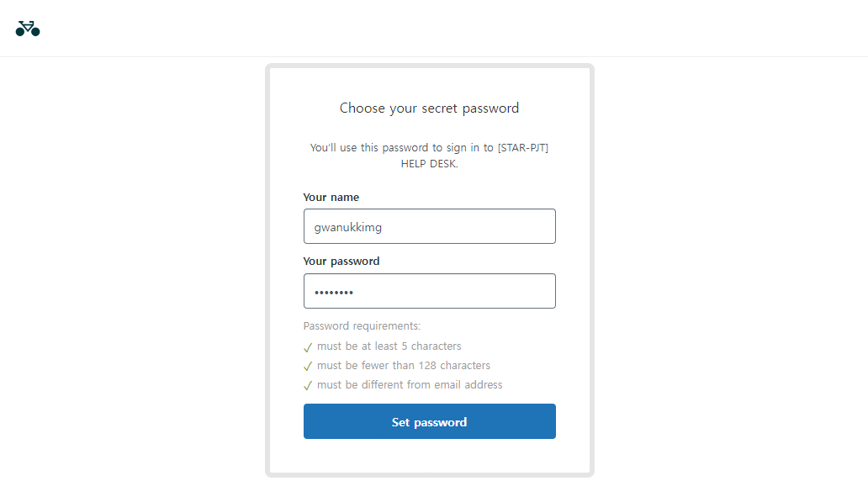The height and width of the screenshot is (481, 868).
Task: Click "must be at least 5 characters" text
Action: tap(389, 346)
